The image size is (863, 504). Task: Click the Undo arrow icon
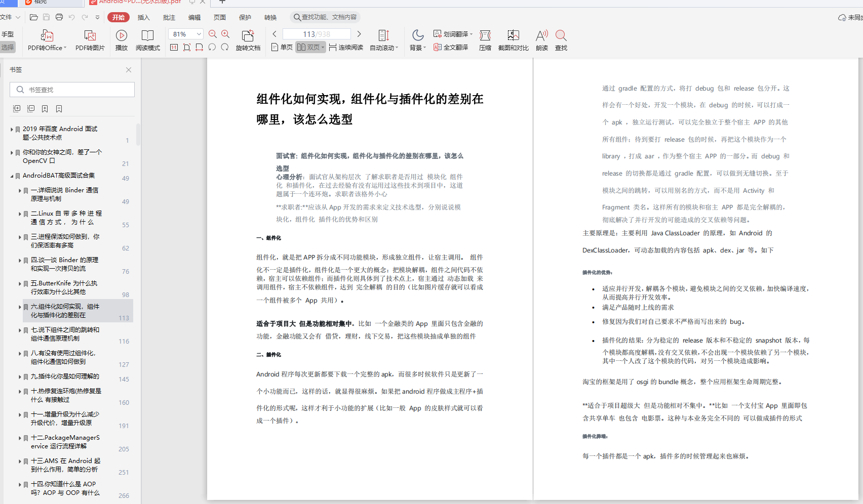tap(72, 17)
